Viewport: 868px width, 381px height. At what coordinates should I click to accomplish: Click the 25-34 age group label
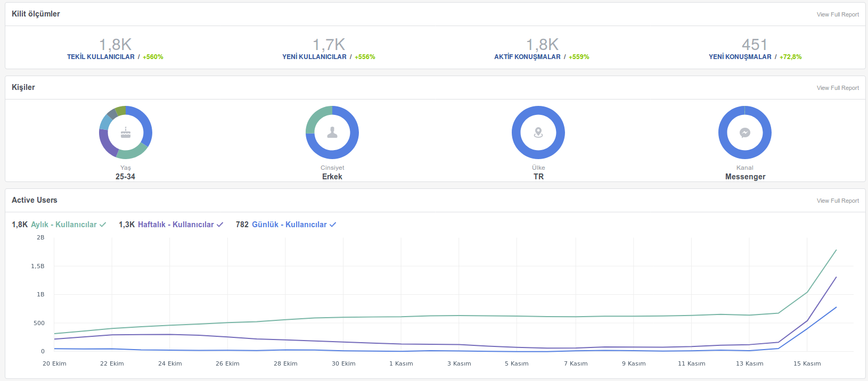point(125,177)
